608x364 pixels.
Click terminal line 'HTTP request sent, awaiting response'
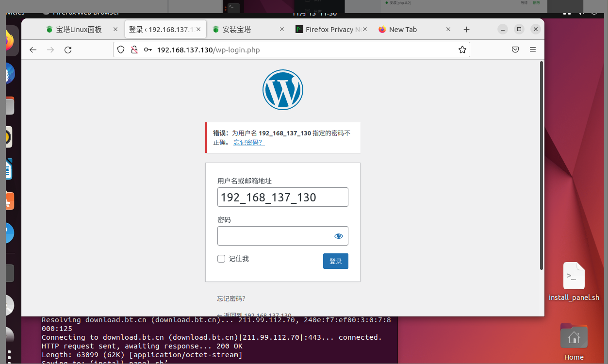[142, 346]
